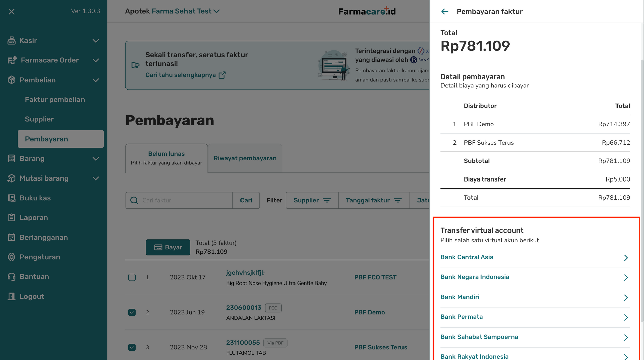Click the Via PBF tag on invoice 231100055
644x360 pixels.
275,343
